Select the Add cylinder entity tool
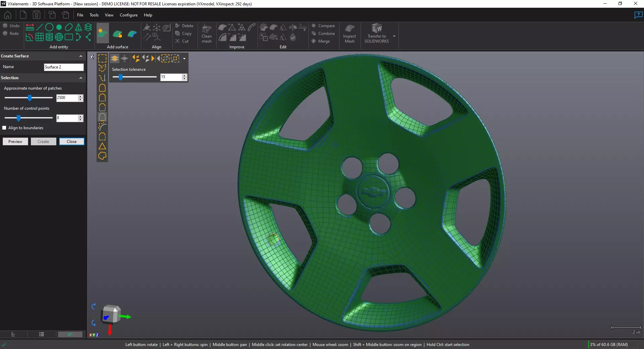Image resolution: width=644 pixels, height=349 pixels. [x=49, y=37]
